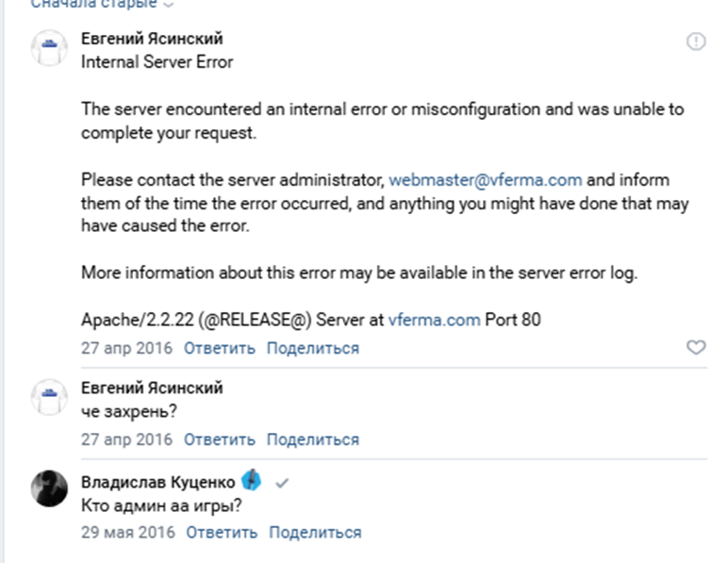Share the че захрень? comment
The image size is (728, 563).
(x=313, y=439)
